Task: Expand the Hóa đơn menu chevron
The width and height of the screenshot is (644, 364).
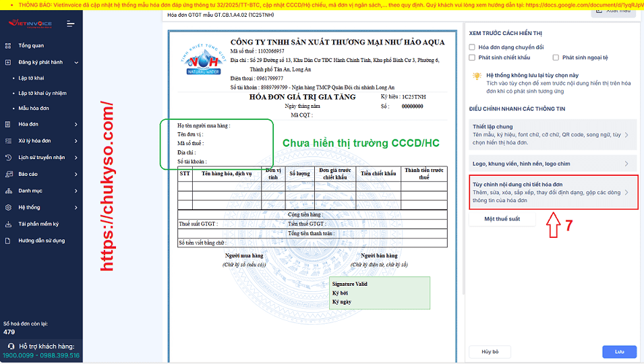Action: (76, 124)
